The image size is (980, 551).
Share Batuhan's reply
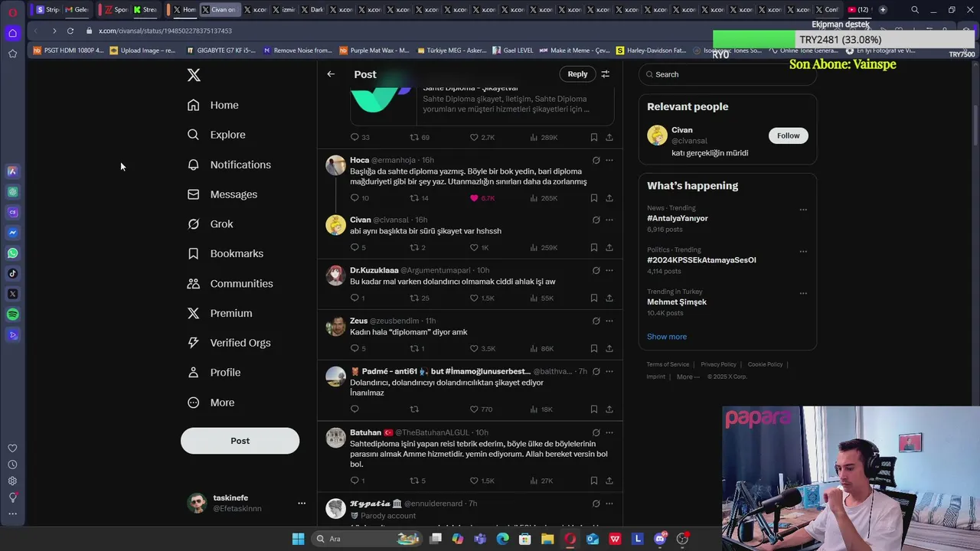coord(609,481)
